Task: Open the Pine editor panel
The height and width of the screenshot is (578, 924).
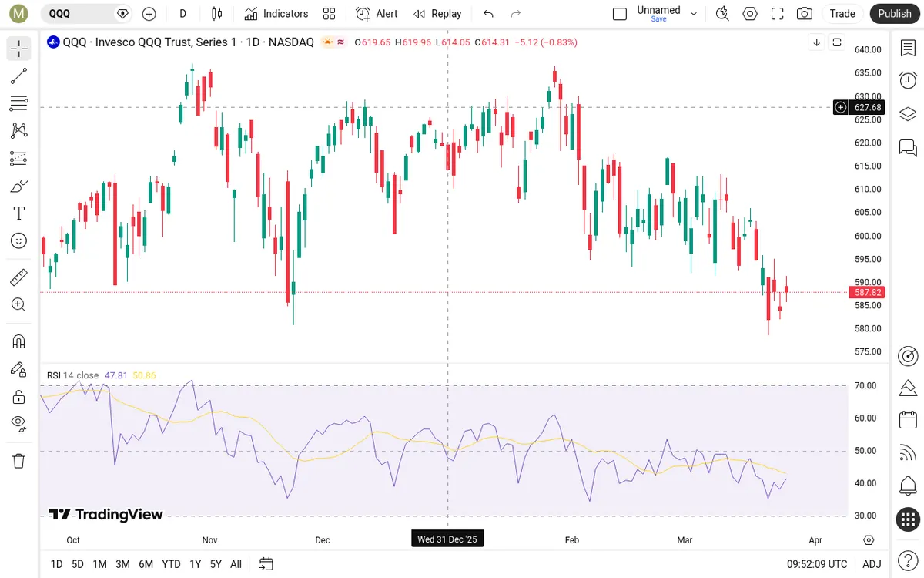Action: [x=908, y=387]
